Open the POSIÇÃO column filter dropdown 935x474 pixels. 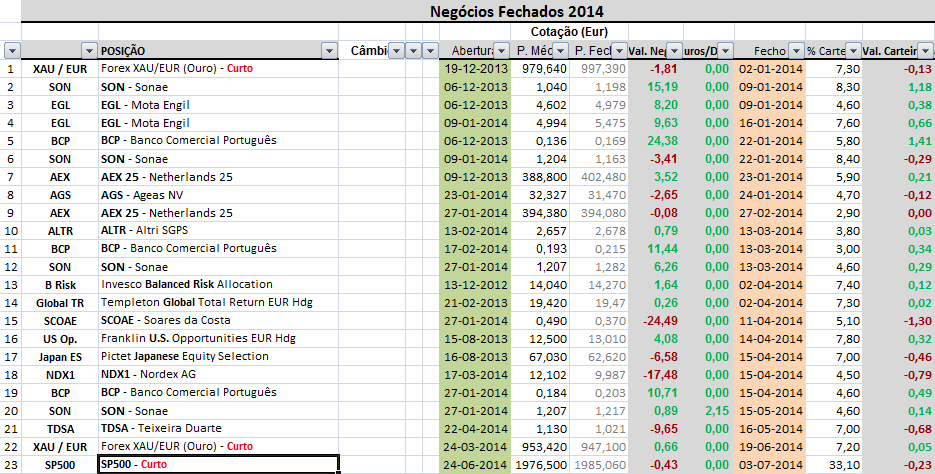(x=329, y=51)
